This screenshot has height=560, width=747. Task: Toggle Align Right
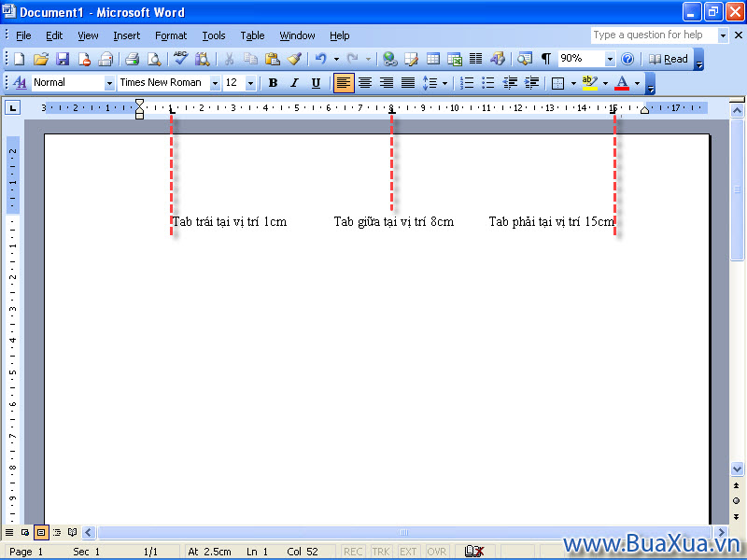pos(387,83)
